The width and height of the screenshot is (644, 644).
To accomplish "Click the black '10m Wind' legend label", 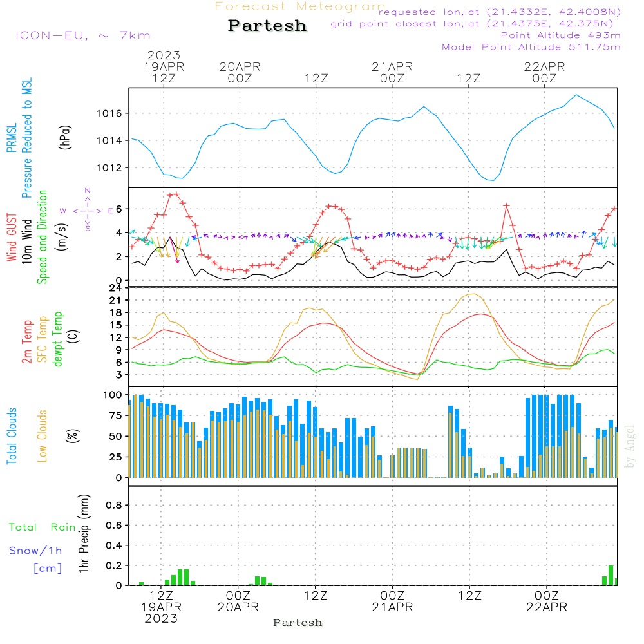I will (26, 241).
